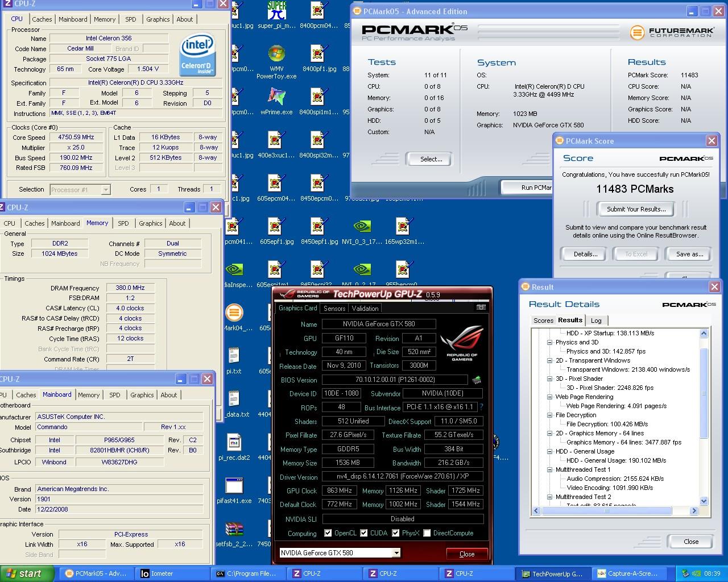Viewport: 728px width, 582px height.
Task: Collapse the 2D - Transparent Windows node
Action: 549,360
